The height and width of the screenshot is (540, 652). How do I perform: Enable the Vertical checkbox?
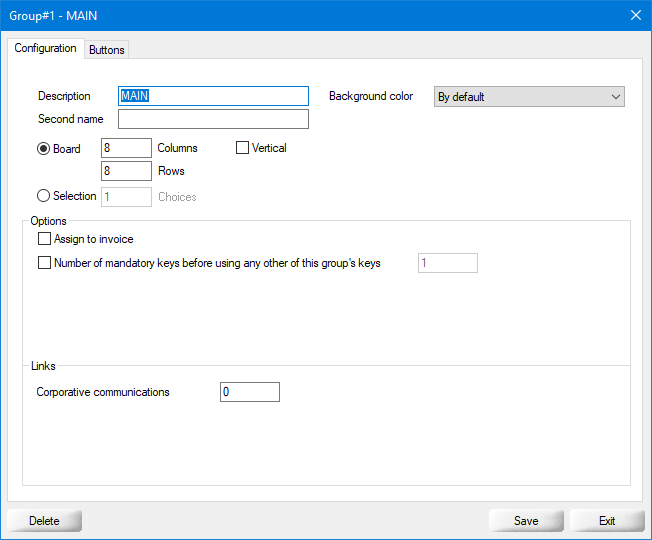point(243,148)
